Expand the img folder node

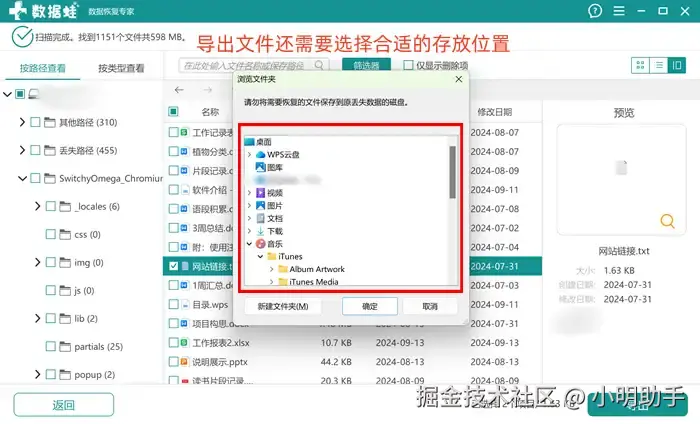pos(38,262)
